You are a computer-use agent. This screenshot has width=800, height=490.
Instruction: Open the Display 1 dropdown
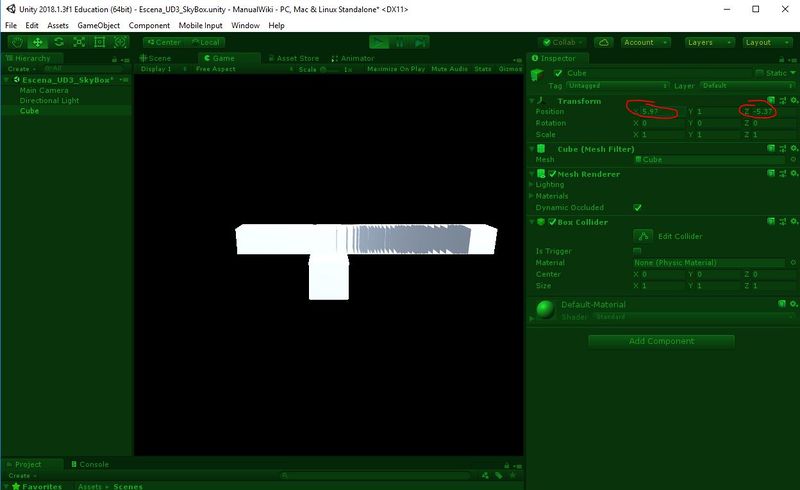163,69
